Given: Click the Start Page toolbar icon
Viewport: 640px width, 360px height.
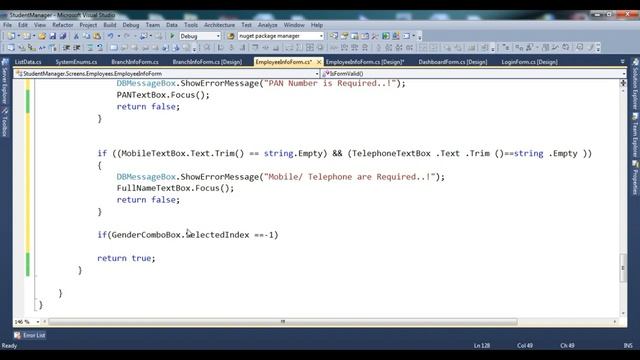Looking at the screenshot, I should [386, 36].
